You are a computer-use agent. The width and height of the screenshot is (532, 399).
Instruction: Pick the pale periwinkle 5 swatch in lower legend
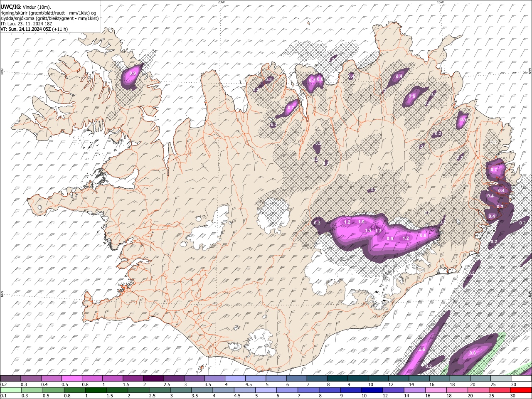tap(266, 390)
